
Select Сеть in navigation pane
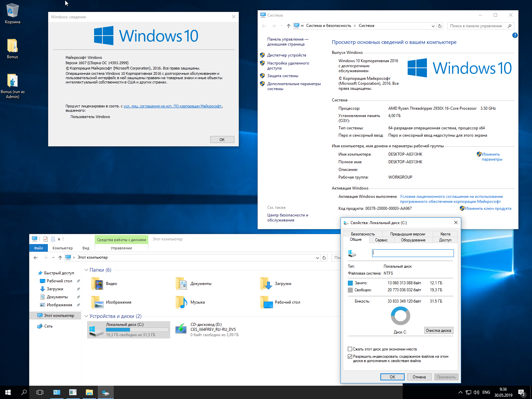49,326
